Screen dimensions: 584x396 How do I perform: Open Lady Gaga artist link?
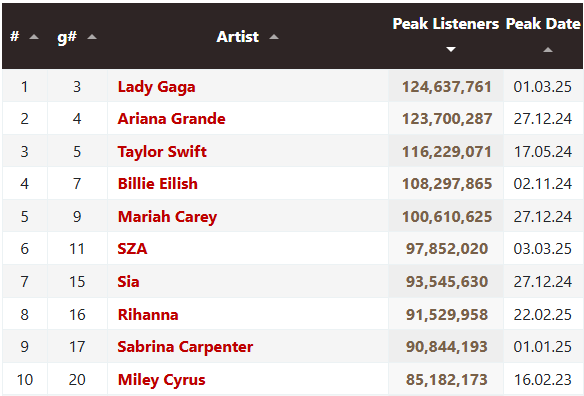[156, 87]
